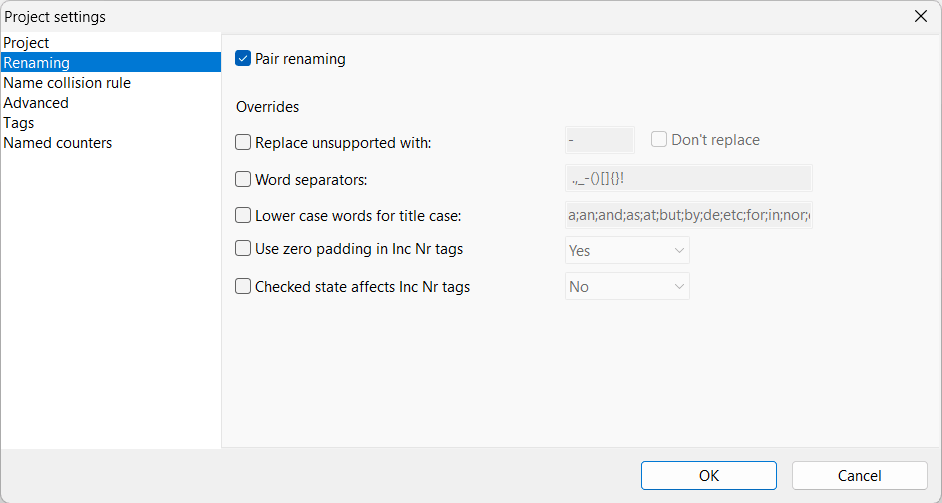Click the Replace unsupported character field
The width and height of the screenshot is (942, 503).
tap(600, 140)
